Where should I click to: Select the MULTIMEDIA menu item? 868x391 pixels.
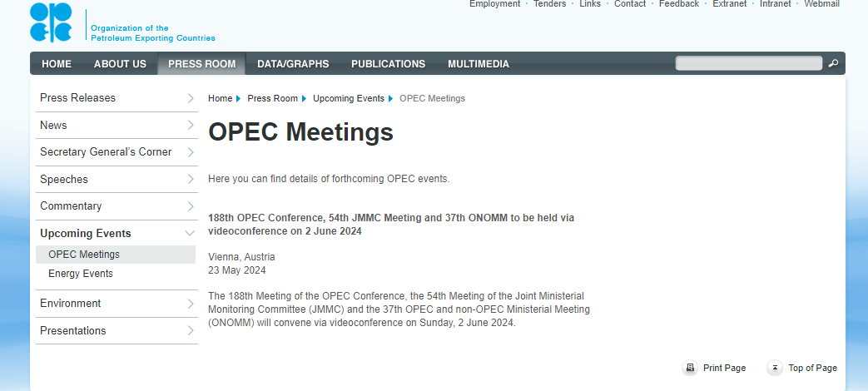click(479, 64)
